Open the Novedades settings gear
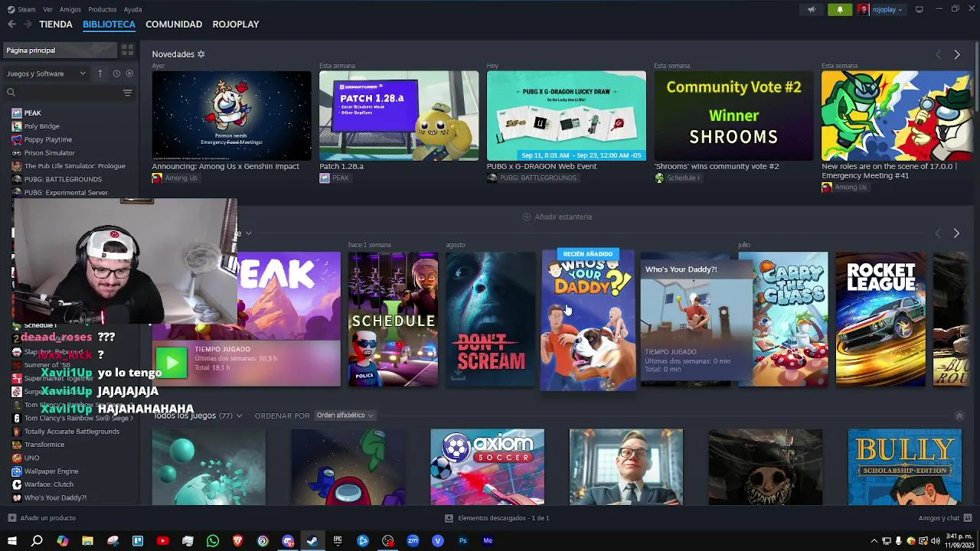Viewport: 980px width, 551px height. [x=201, y=54]
